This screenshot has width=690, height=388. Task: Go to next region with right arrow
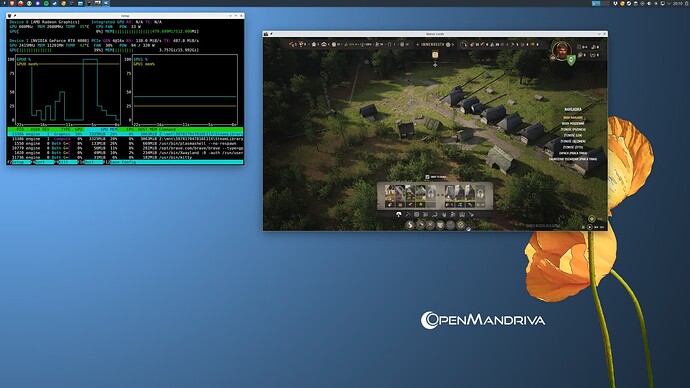pos(453,44)
